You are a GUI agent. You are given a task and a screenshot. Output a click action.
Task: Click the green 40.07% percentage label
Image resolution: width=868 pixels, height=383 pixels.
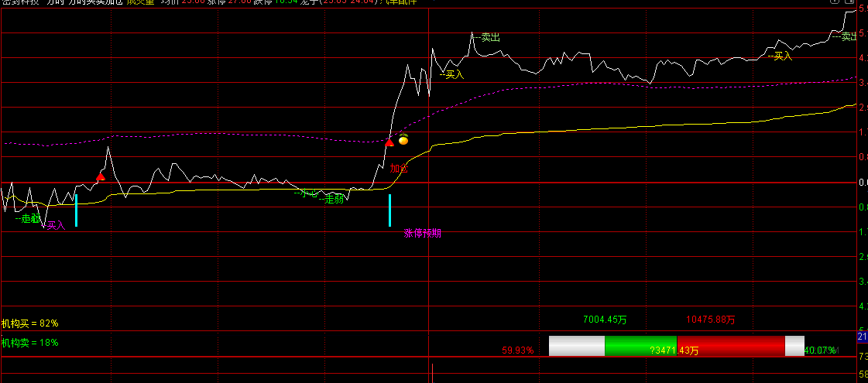[820, 351]
